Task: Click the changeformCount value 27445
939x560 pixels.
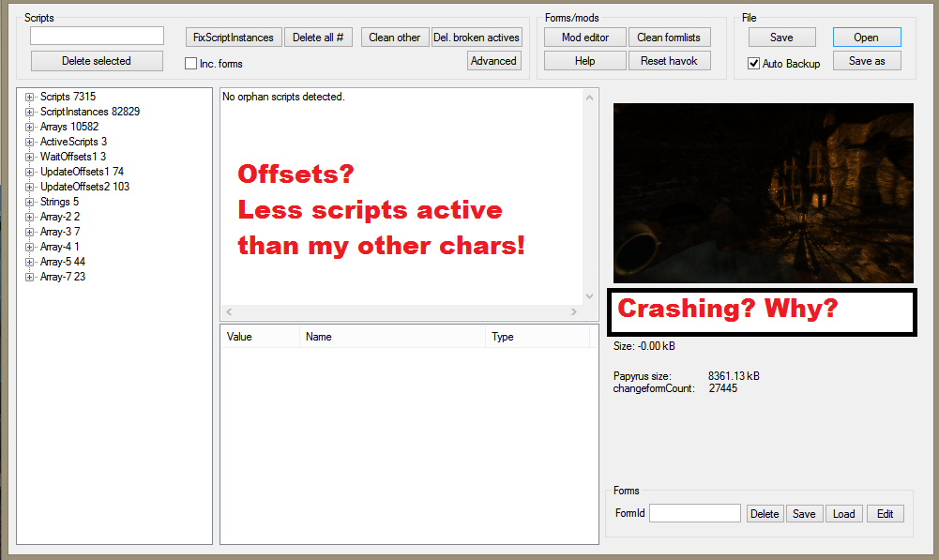Action: tap(723, 388)
